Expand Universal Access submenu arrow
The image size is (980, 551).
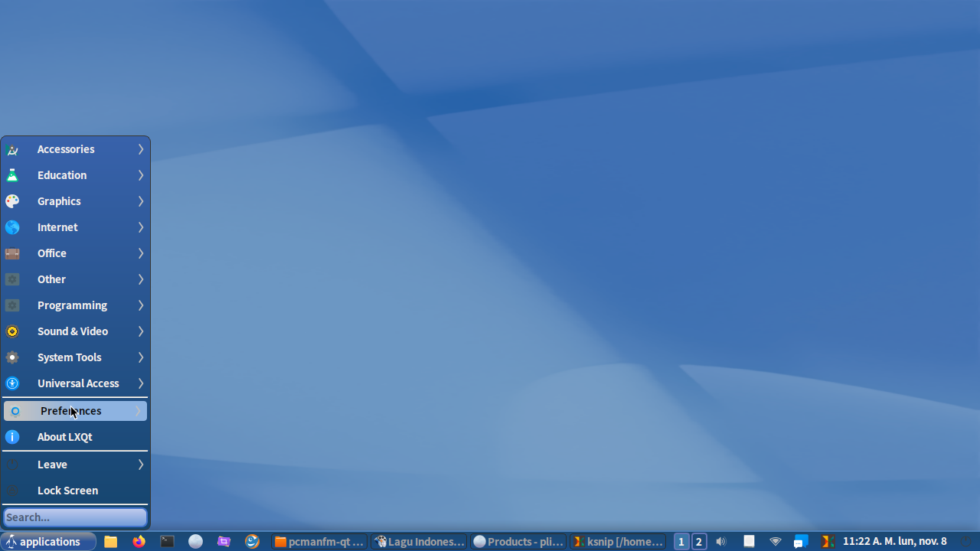coord(141,383)
